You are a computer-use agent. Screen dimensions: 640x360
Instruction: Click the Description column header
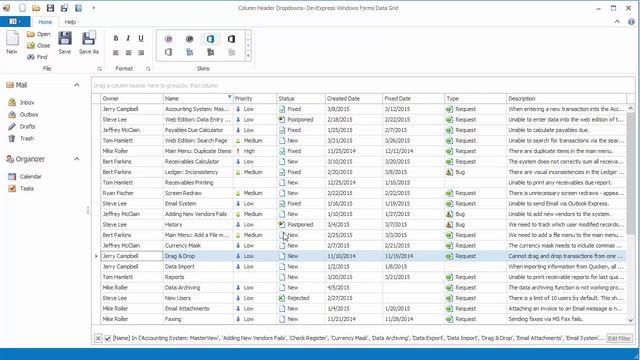click(567, 98)
